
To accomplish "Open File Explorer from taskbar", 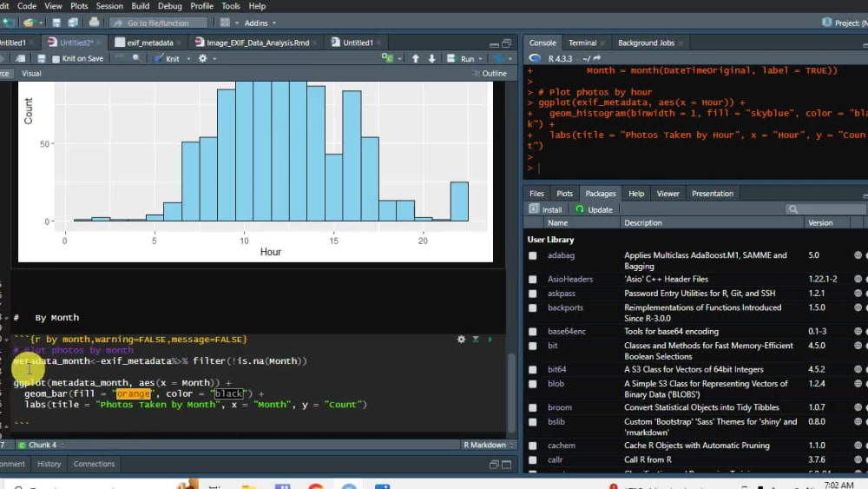I will tap(249, 486).
